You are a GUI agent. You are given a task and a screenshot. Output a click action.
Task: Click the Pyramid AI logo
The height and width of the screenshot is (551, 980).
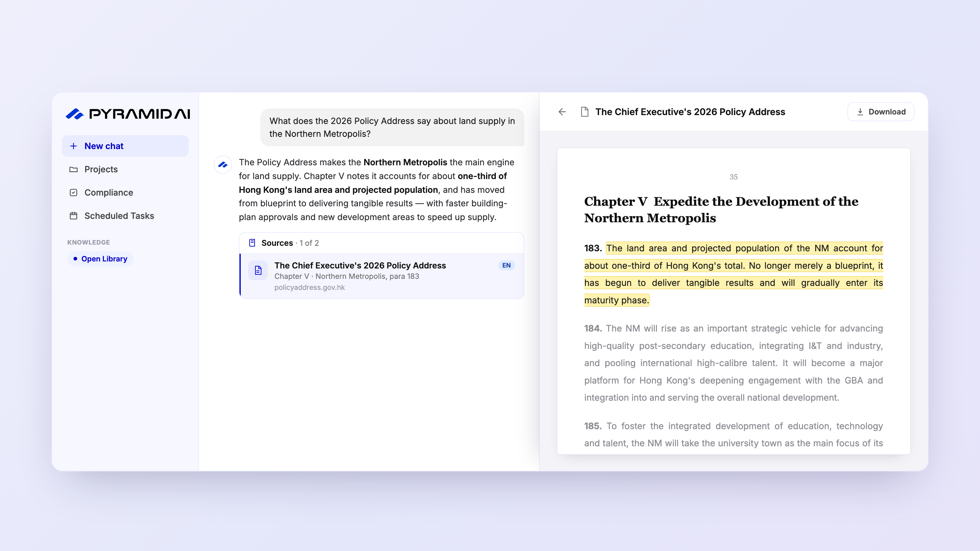tap(128, 113)
